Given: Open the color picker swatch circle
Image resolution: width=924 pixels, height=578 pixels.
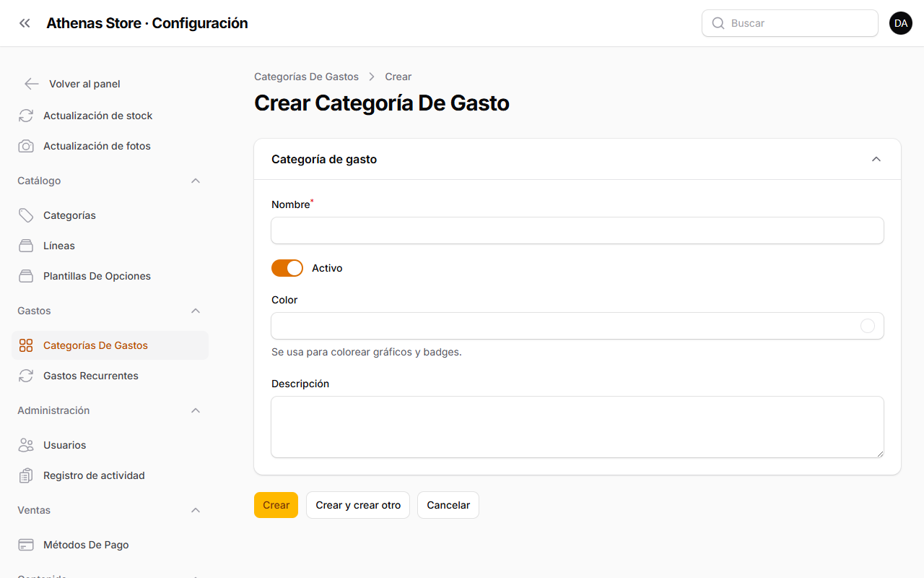Looking at the screenshot, I should point(868,326).
